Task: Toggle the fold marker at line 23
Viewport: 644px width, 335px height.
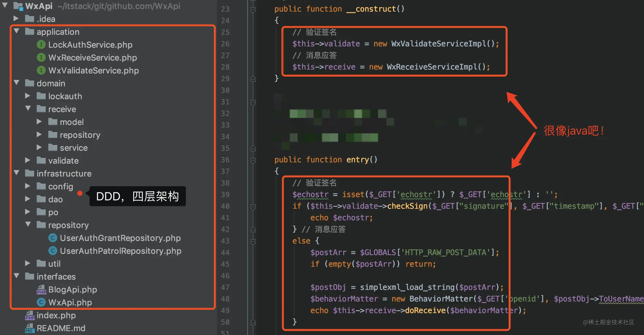Action: (x=253, y=9)
